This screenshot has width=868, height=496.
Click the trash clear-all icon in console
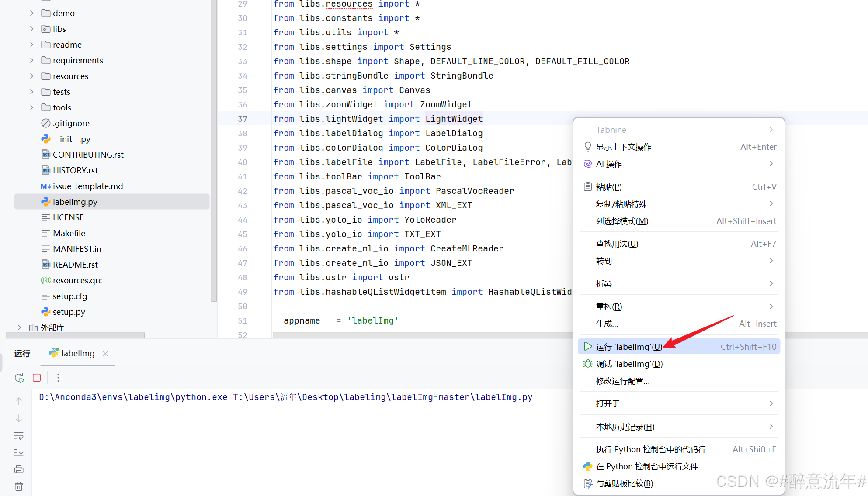(19, 486)
